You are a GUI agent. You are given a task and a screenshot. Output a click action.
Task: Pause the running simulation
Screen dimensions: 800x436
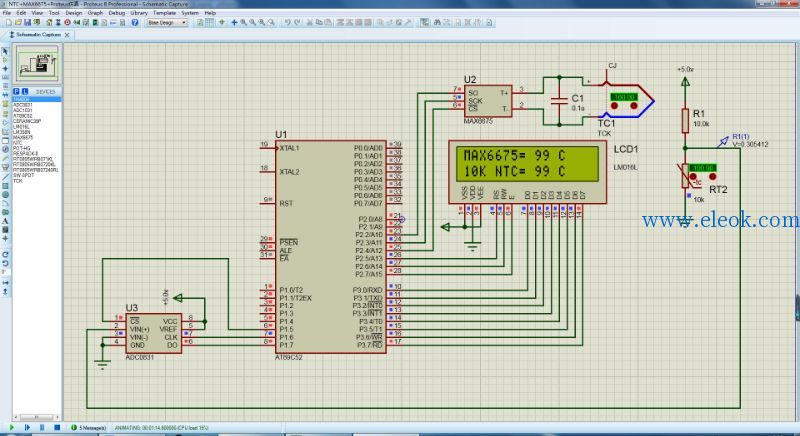click(x=42, y=427)
